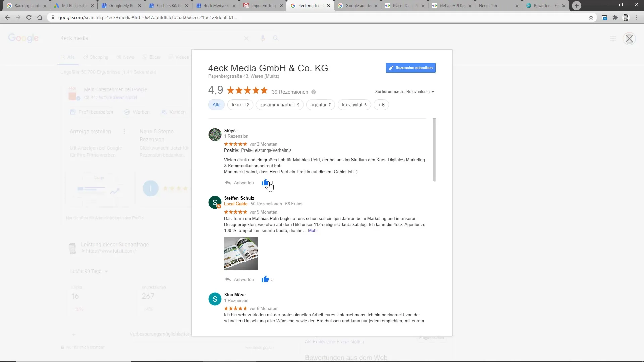Image resolution: width=644 pixels, height=362 pixels.
Task: Start voice search microphone
Action: pos(263,38)
